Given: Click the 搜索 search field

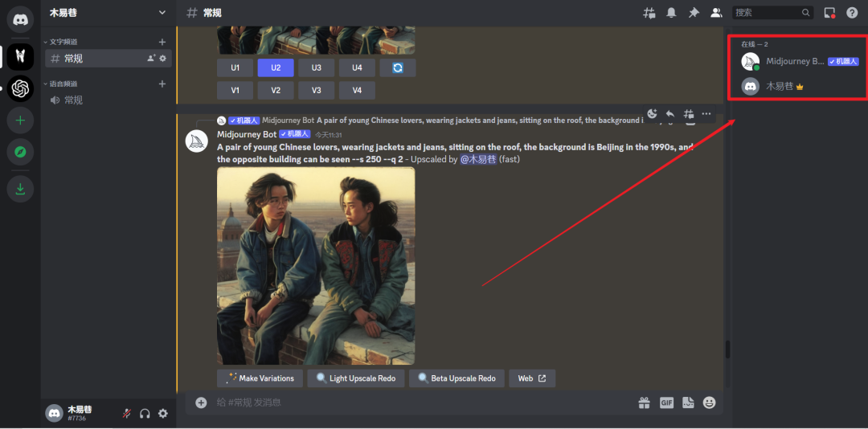Looking at the screenshot, I should point(766,13).
